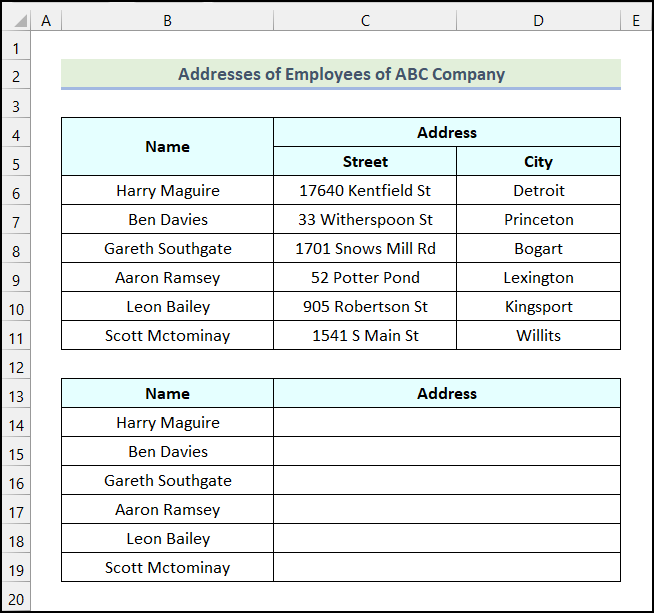Select the 'City' header cell
The width and height of the screenshot is (654, 613).
(538, 161)
